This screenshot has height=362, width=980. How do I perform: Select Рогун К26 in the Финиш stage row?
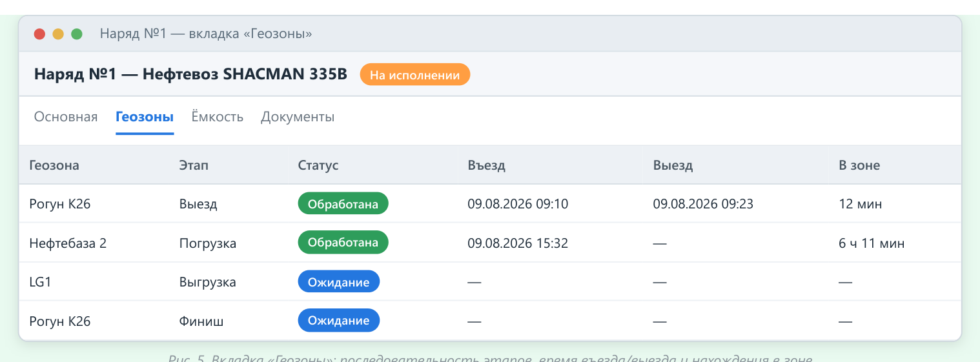[x=60, y=321]
